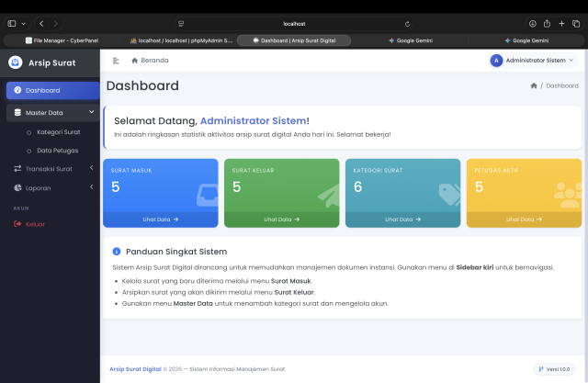Click the Safari share icon
Screen dimensions: 588x383
(547, 23)
